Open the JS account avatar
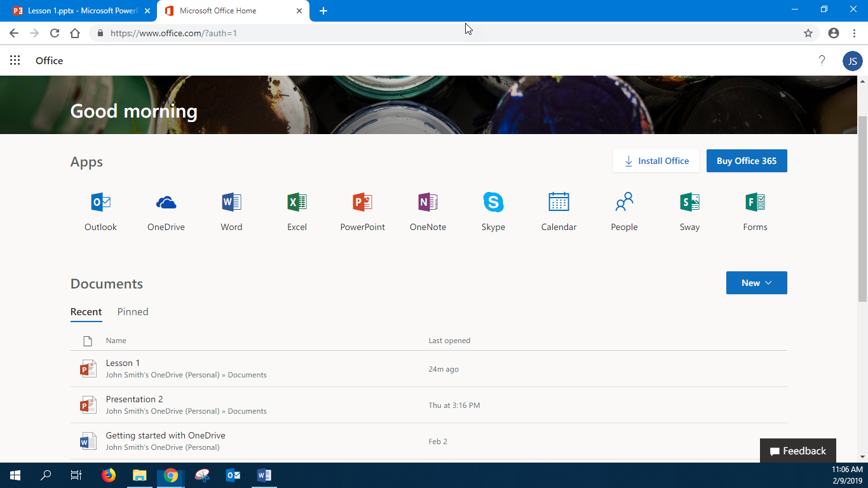868x488 pixels. [x=853, y=61]
